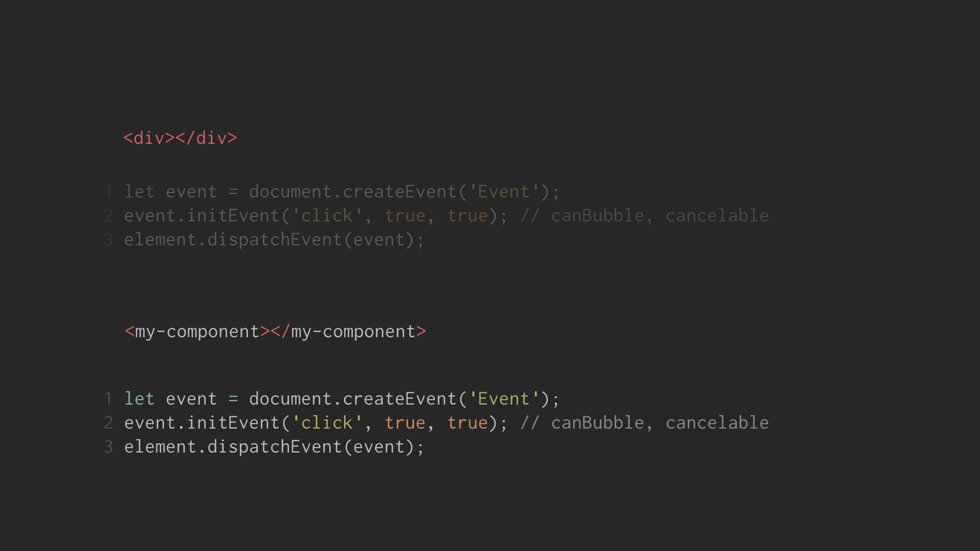This screenshot has height=551, width=980.
Task: Click the 'click' string in bright code block
Action: tap(327, 423)
